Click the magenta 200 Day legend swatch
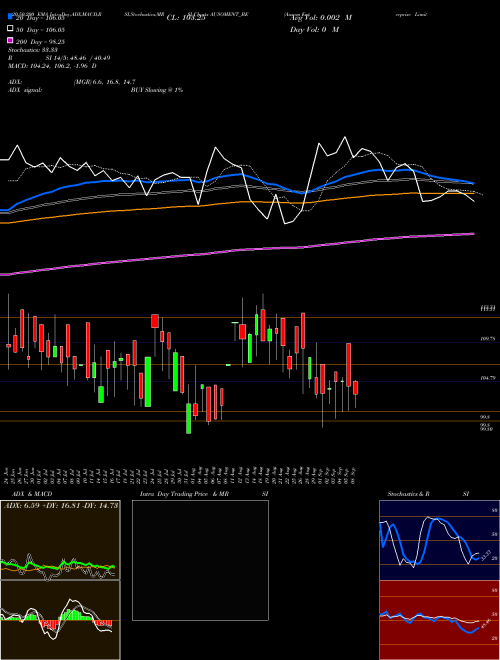 10,40
